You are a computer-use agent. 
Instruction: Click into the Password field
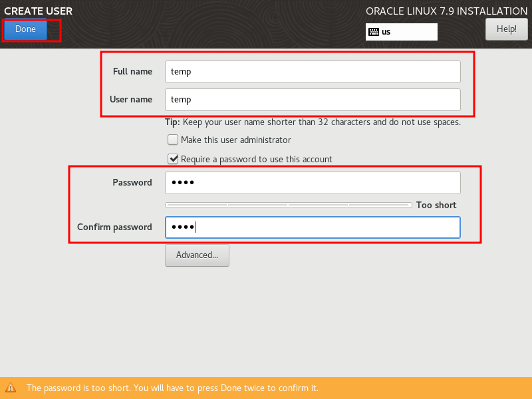point(313,183)
